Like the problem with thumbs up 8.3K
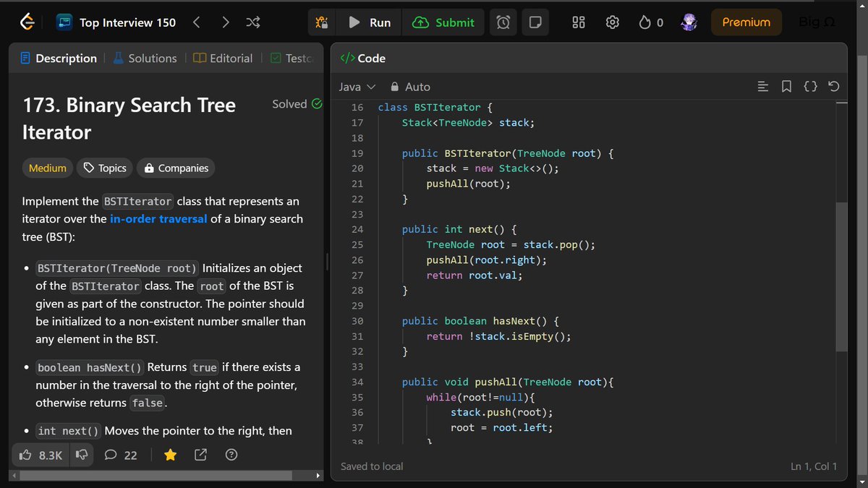The width and height of the screenshot is (868, 488). click(x=41, y=455)
